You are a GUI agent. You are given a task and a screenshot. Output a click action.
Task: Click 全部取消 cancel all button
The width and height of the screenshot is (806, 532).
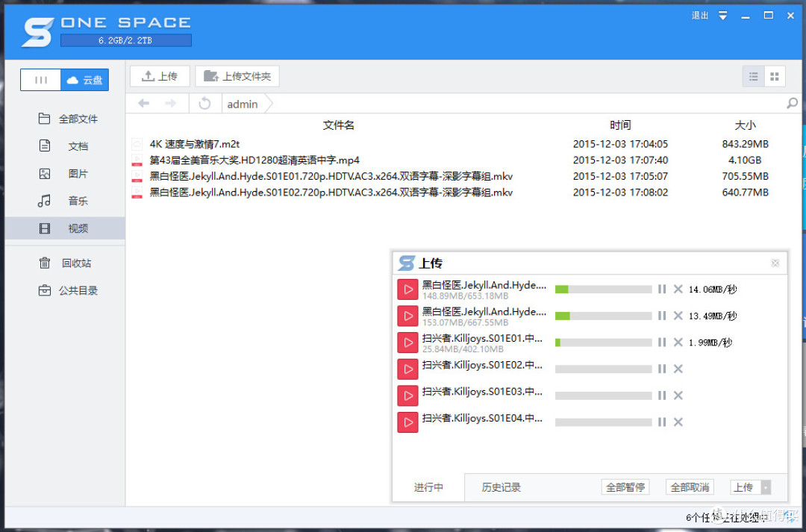pyautogui.click(x=690, y=487)
